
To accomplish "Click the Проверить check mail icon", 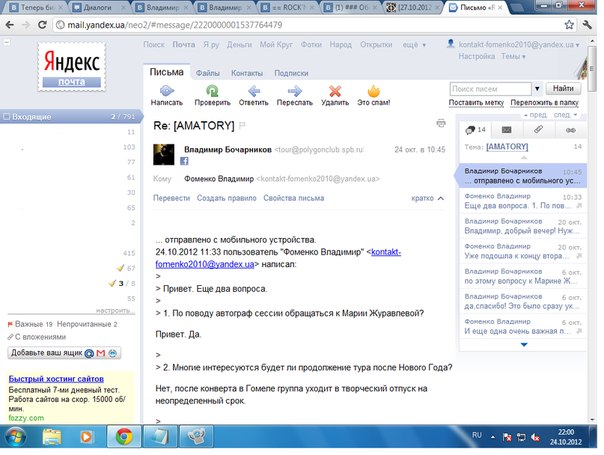I will point(212,92).
